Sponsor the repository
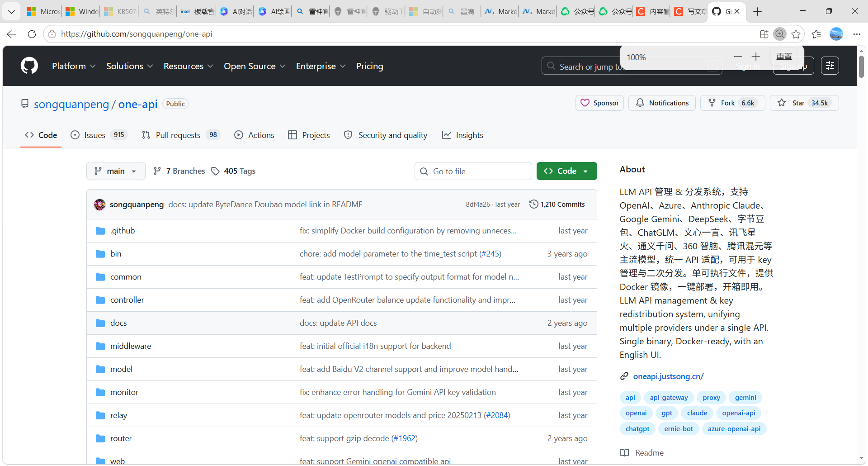The height and width of the screenshot is (466, 868). coord(599,103)
